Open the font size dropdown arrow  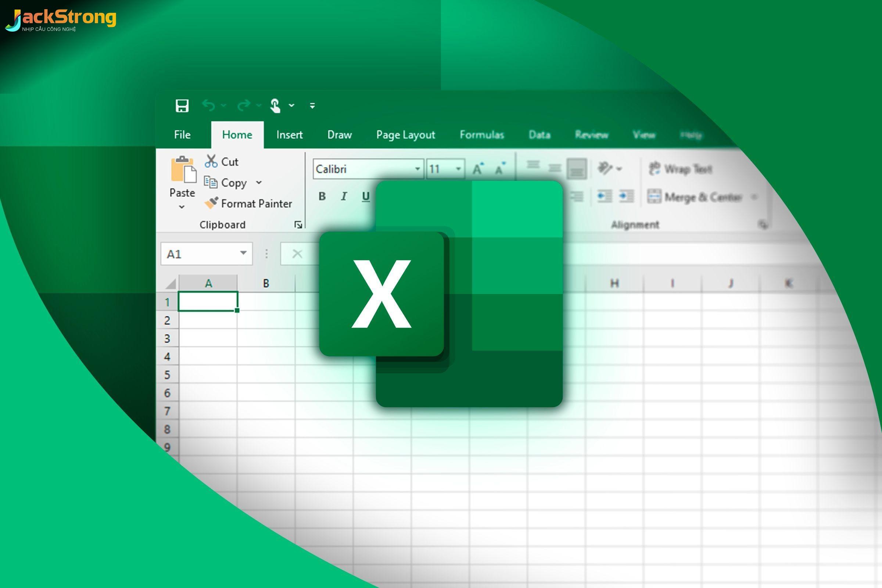[458, 169]
